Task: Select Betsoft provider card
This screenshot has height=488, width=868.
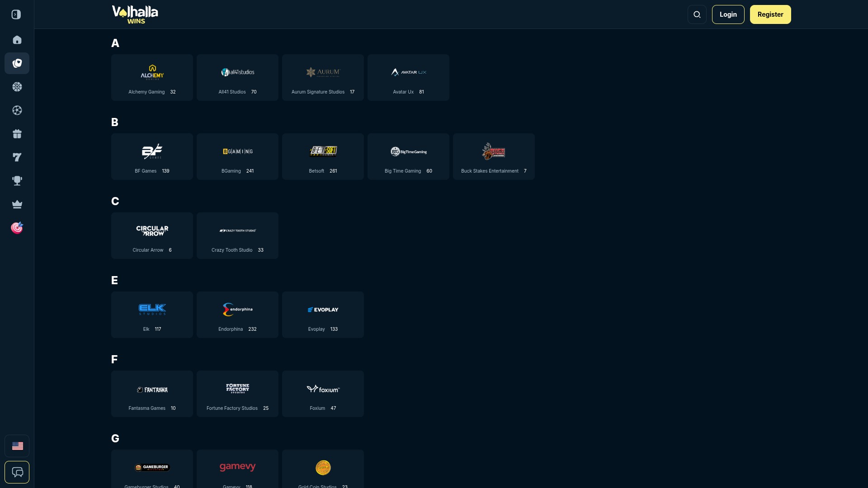Action: click(323, 156)
